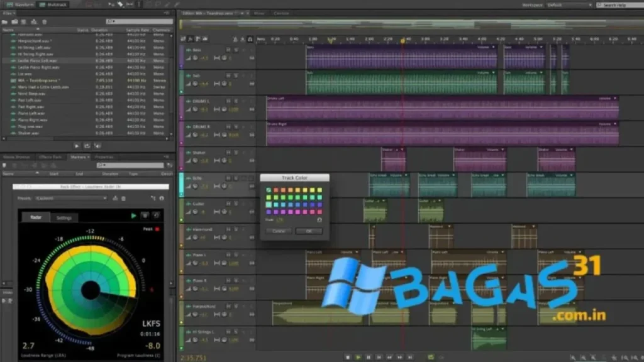Save the preset icon beside Presets dropdown
Viewport: 644px width, 362px height.
(115, 198)
